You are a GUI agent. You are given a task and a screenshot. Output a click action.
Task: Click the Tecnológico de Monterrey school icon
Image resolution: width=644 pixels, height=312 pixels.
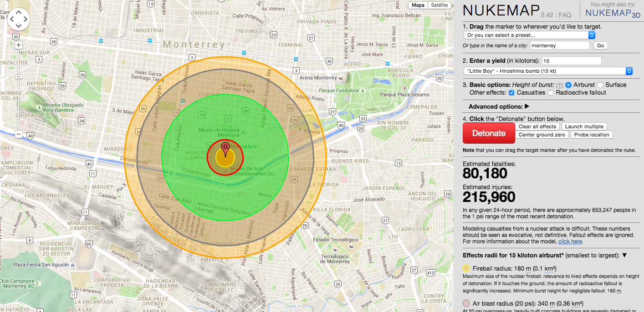(335, 251)
